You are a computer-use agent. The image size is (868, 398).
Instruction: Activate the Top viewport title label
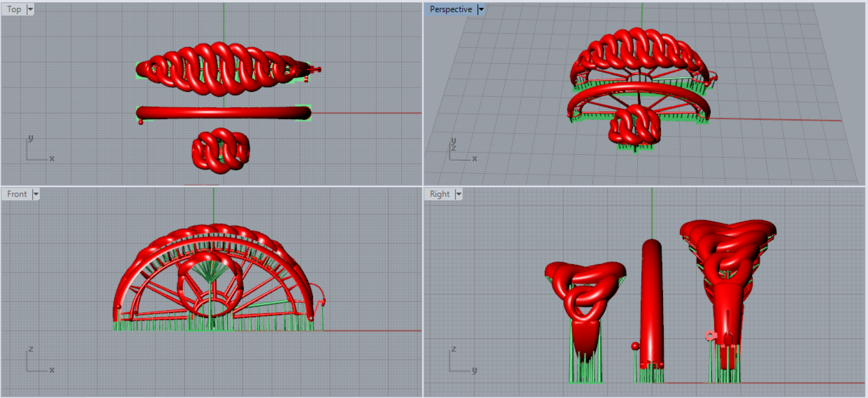tap(14, 10)
